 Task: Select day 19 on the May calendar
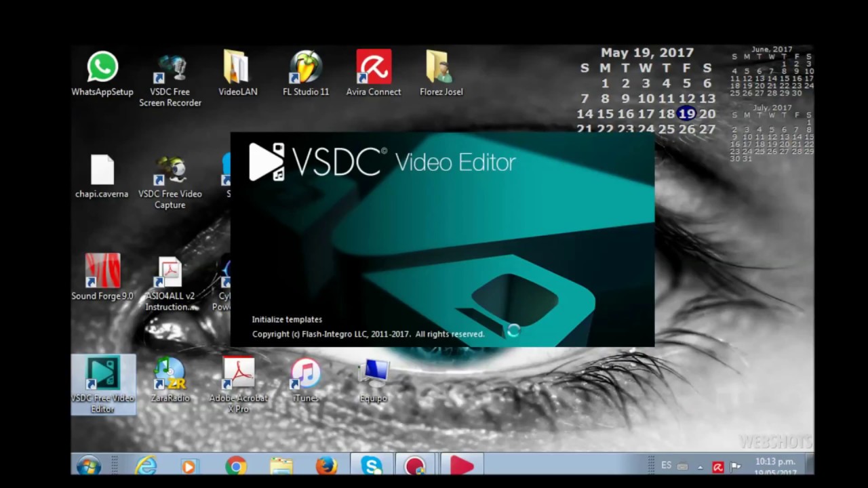click(x=686, y=114)
